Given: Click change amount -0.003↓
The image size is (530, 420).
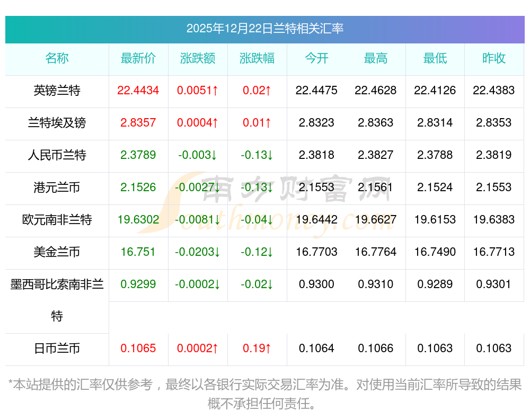Looking at the screenshot, I should pos(198,155).
